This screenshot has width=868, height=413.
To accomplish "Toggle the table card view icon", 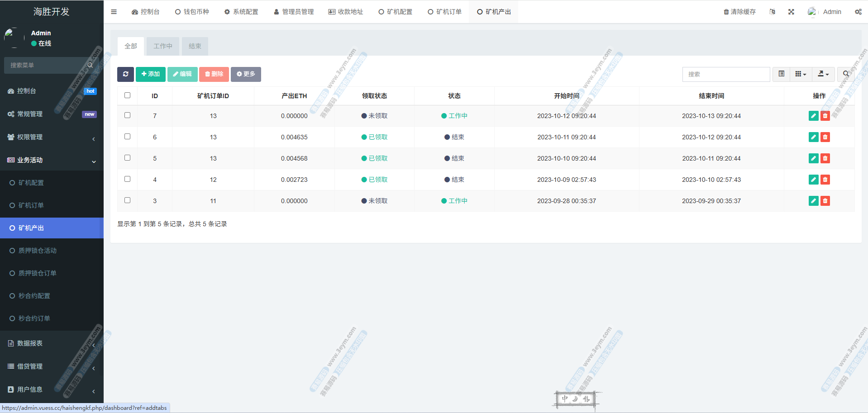I will point(781,74).
